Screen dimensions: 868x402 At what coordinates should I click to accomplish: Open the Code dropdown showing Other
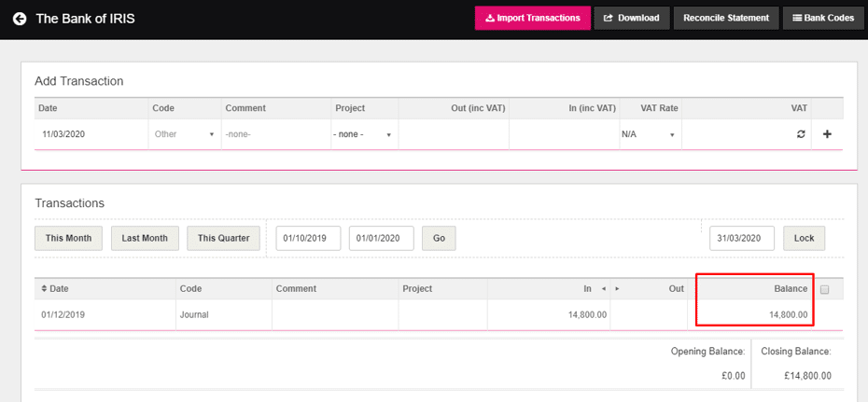tap(185, 134)
